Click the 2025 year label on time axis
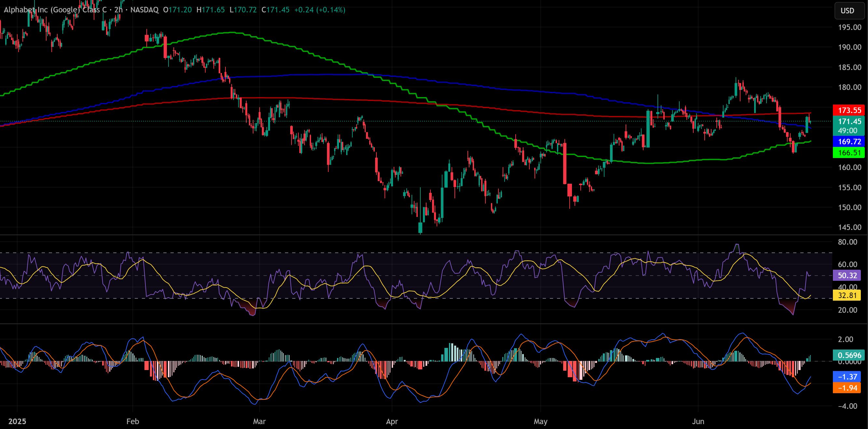Viewport: 868px width, 429px height. 17,421
